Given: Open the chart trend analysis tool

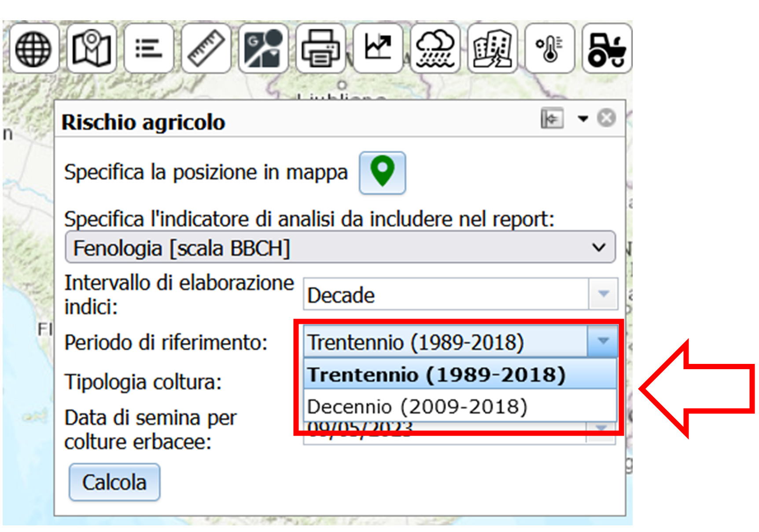Looking at the screenshot, I should (378, 48).
